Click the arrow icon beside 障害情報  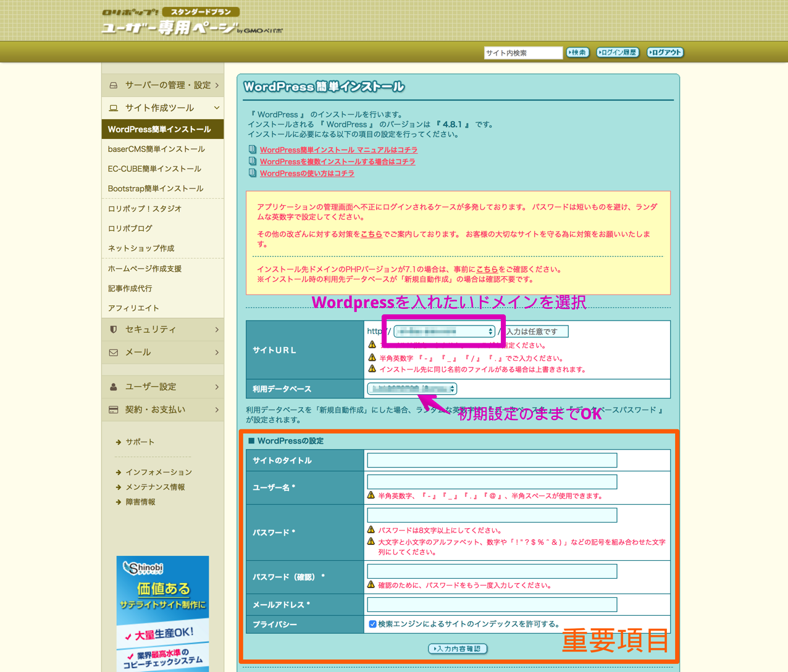pos(119,502)
